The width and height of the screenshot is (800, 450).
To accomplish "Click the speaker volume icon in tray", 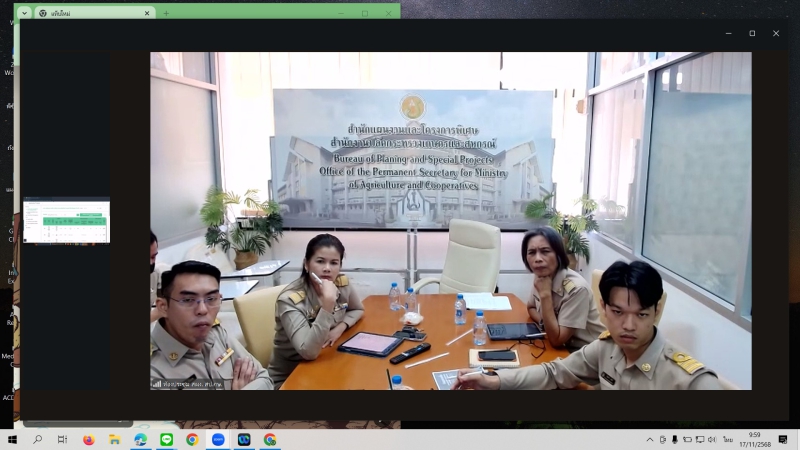I will pos(711,439).
